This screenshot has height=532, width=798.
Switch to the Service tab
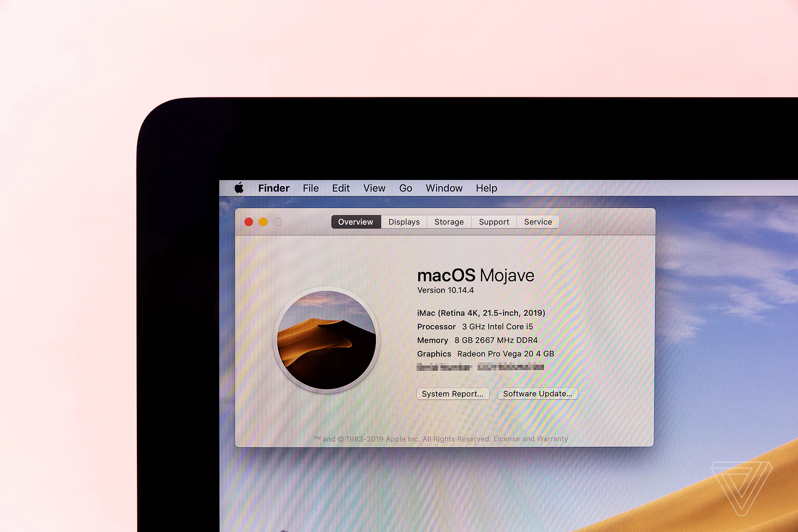538,222
